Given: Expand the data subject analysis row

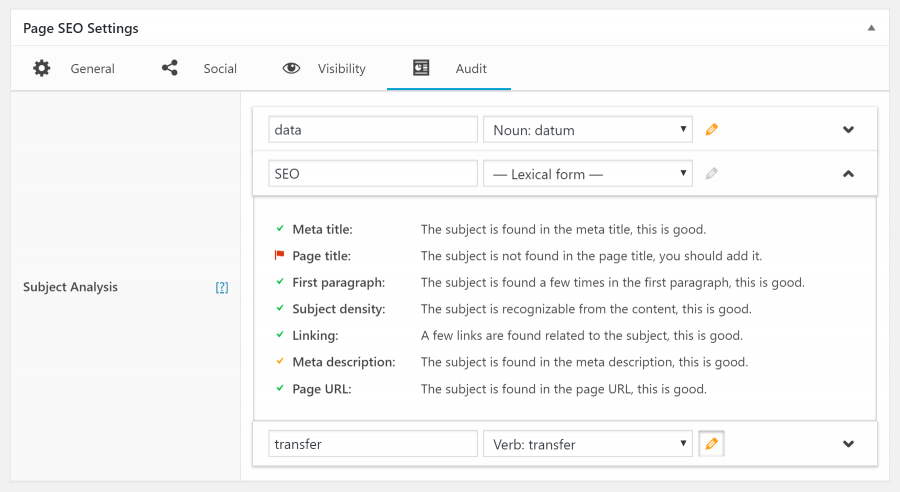Looking at the screenshot, I should coord(848,130).
